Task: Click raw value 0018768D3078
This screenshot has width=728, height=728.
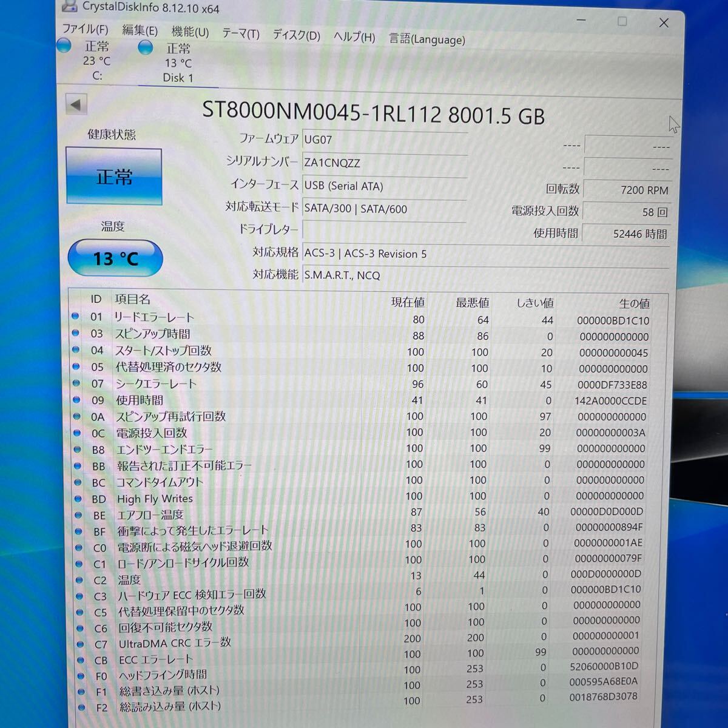Action: 603,697
